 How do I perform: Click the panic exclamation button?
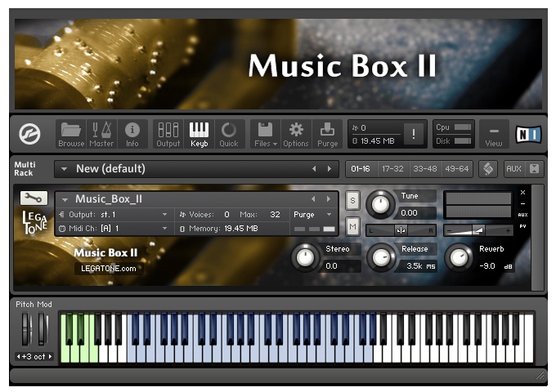coord(414,134)
